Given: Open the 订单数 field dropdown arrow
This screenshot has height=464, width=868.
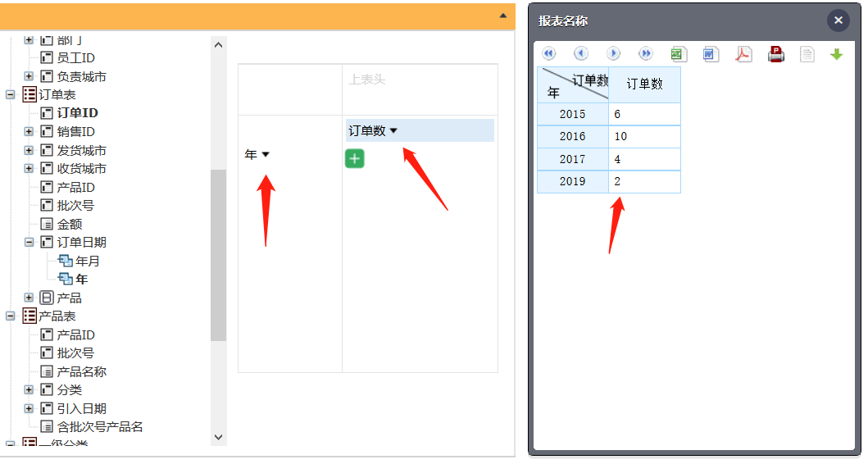Looking at the screenshot, I should (x=393, y=131).
